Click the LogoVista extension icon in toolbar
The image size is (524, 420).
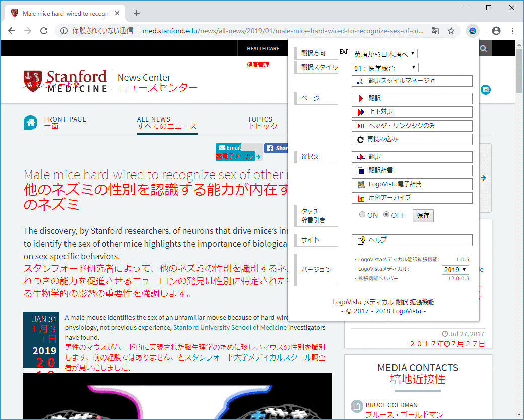coord(473,31)
